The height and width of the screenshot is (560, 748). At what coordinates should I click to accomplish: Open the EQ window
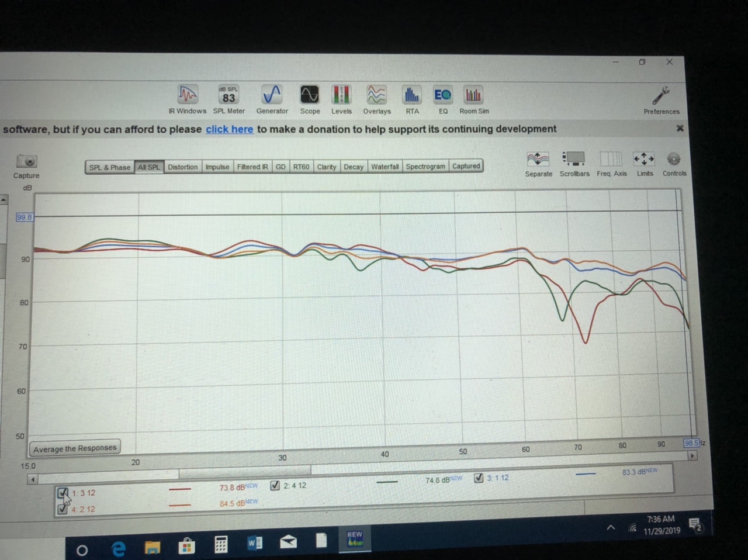[x=442, y=95]
